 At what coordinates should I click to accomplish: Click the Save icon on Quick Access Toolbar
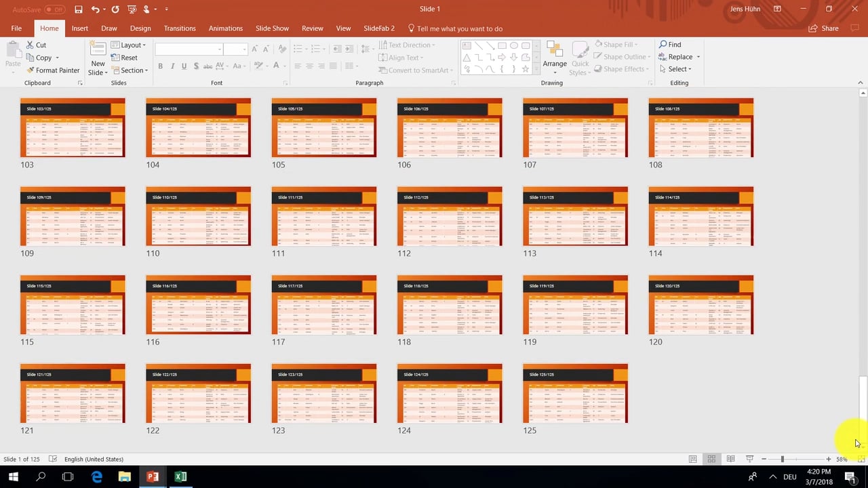click(x=78, y=9)
